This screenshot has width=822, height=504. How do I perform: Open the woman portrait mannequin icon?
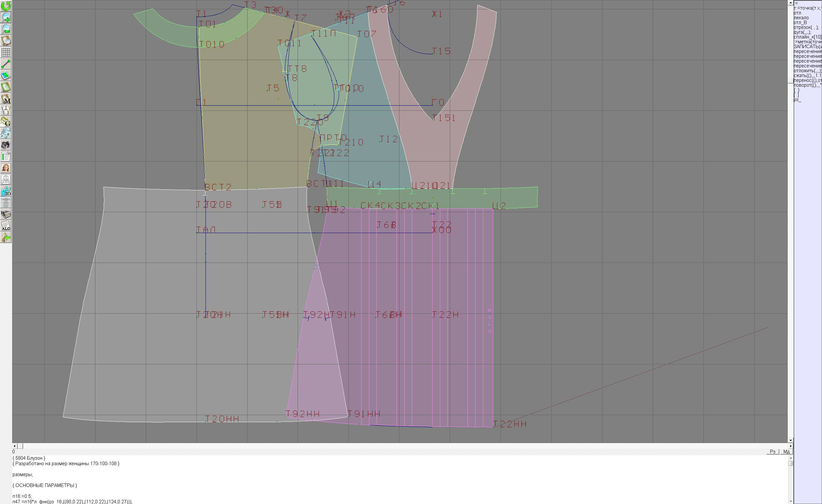[6, 168]
